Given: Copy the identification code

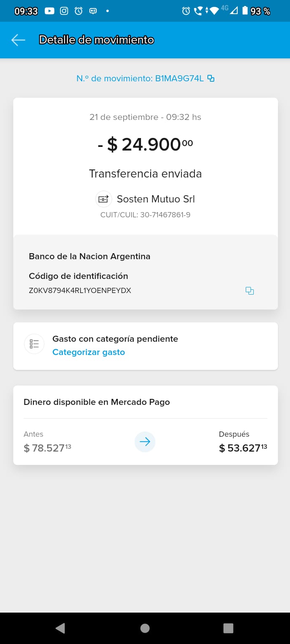Looking at the screenshot, I should coord(250,291).
